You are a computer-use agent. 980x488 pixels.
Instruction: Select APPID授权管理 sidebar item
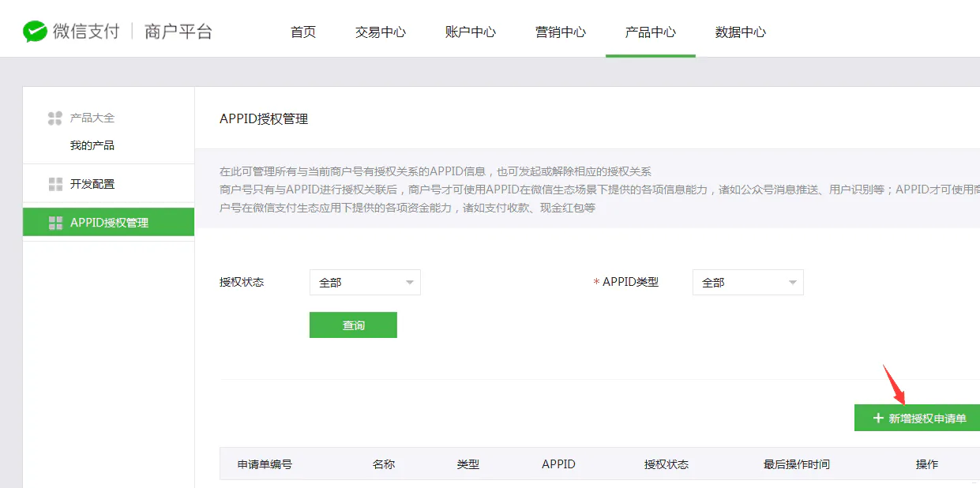[x=108, y=222]
